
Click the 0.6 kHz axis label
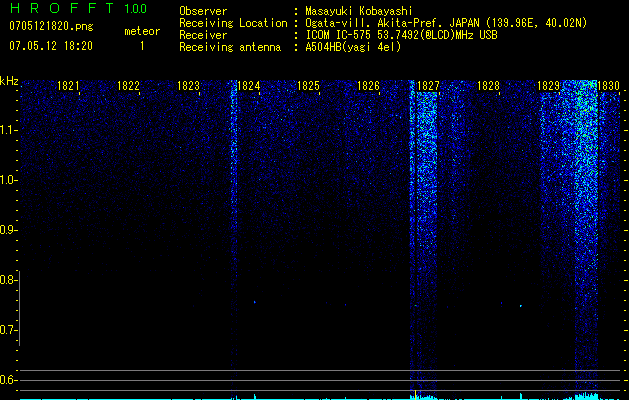8,380
